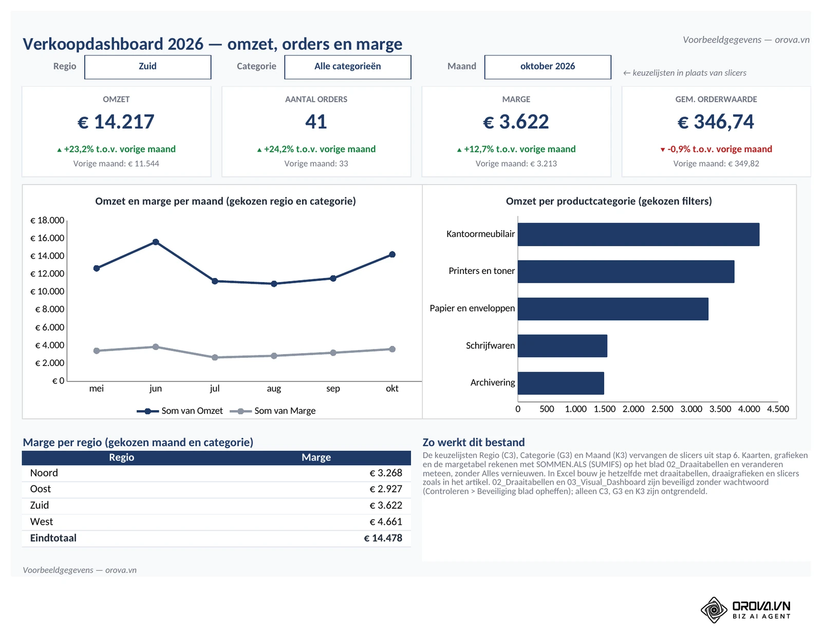
Task: Click Vorige maand: € 349,82 text
Action: (716, 164)
